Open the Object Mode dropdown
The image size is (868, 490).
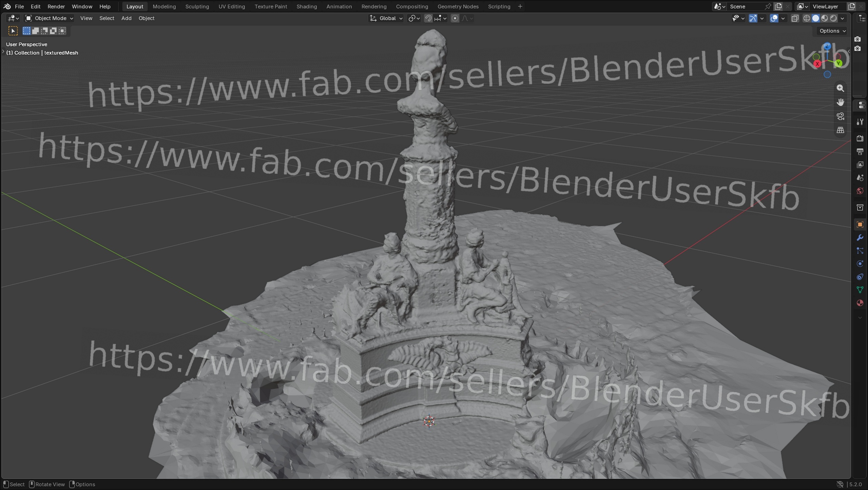49,18
